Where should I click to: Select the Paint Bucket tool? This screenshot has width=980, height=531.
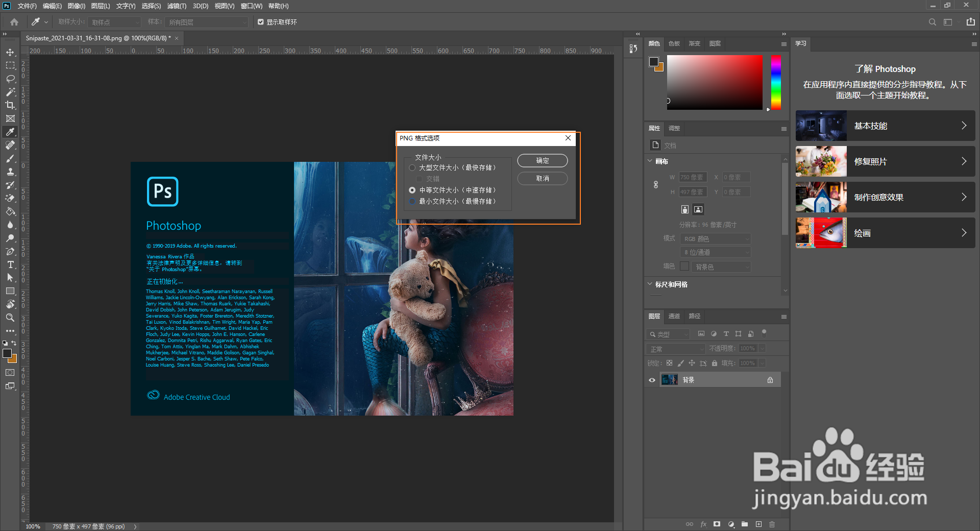coord(10,211)
